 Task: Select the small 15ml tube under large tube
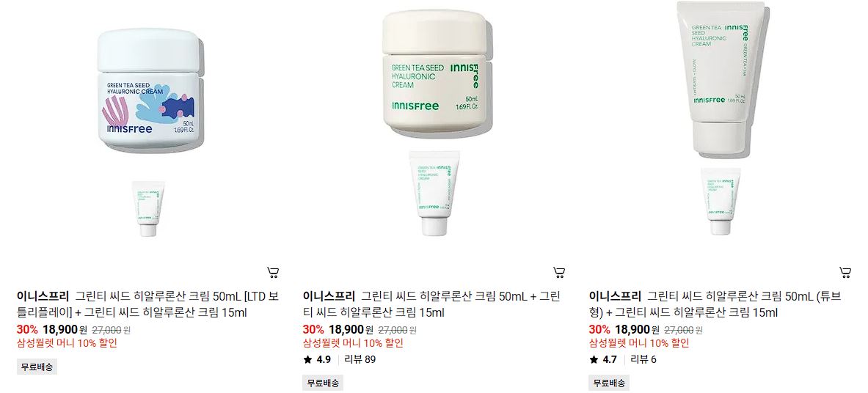point(721,202)
